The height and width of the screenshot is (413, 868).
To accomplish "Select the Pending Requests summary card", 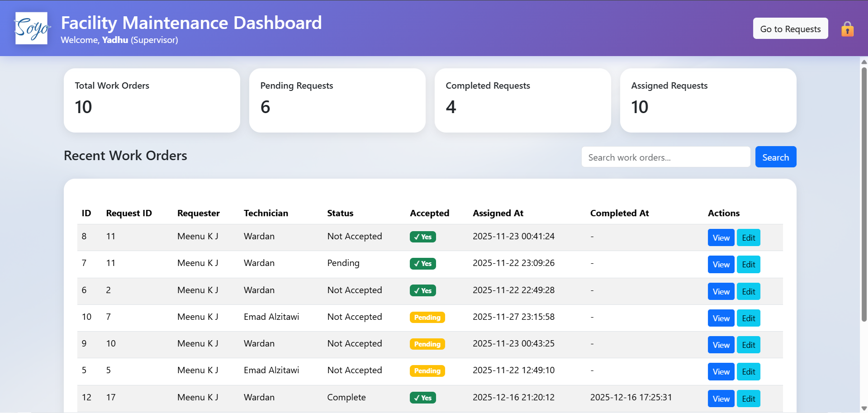I will coord(337,100).
